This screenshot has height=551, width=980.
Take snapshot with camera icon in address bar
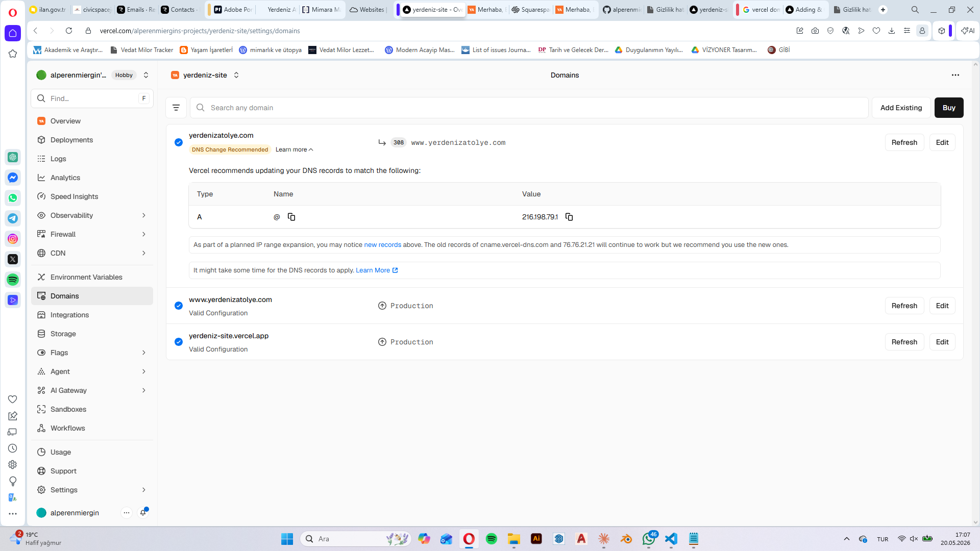pyautogui.click(x=815, y=31)
